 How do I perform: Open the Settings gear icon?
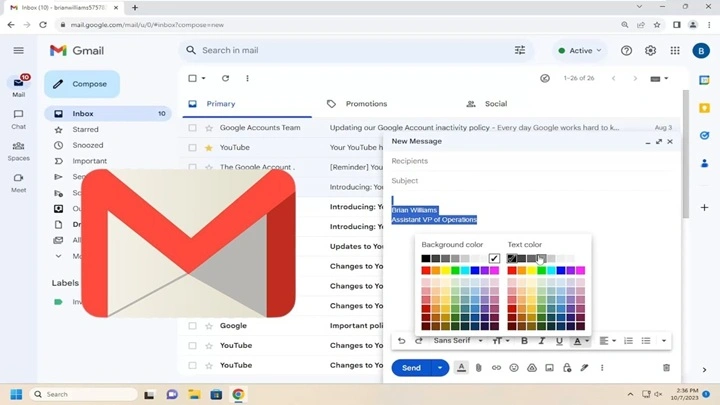coord(650,51)
